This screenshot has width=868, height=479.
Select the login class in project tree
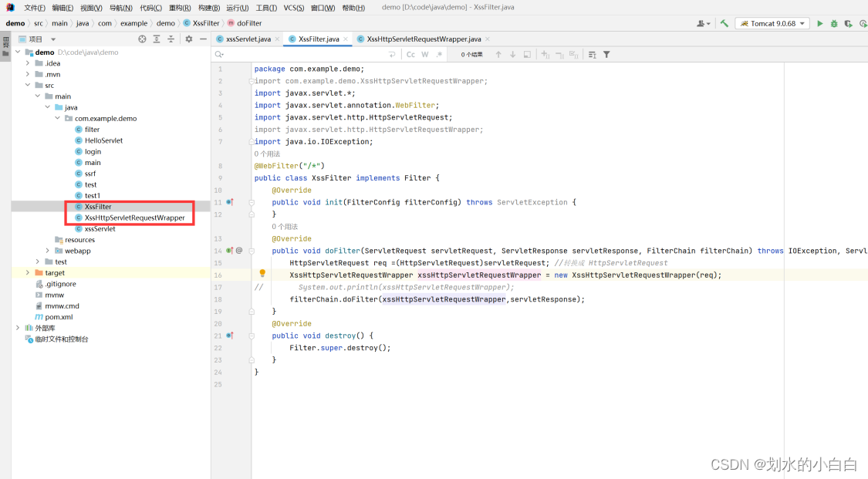tap(93, 151)
